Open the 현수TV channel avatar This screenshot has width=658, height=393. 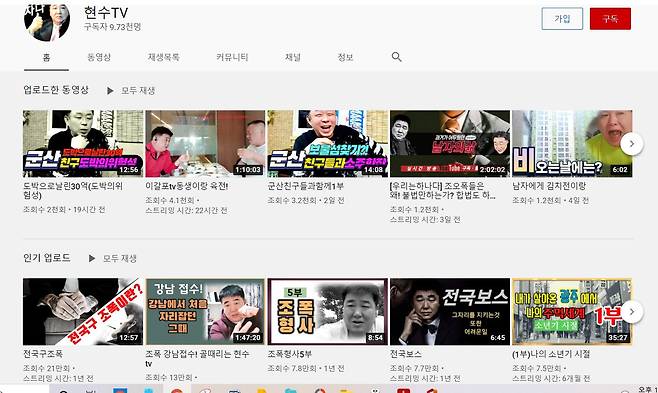pyautogui.click(x=47, y=21)
